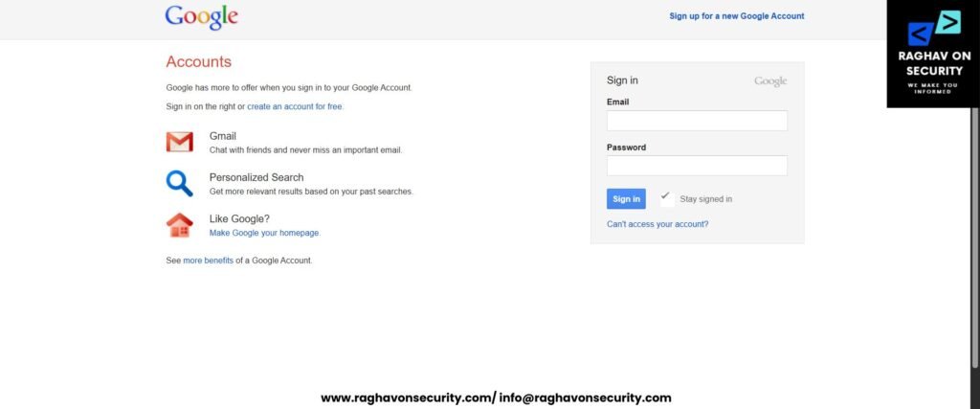This screenshot has height=409, width=980.
Task: Click the red house homepage icon
Action: click(x=179, y=225)
